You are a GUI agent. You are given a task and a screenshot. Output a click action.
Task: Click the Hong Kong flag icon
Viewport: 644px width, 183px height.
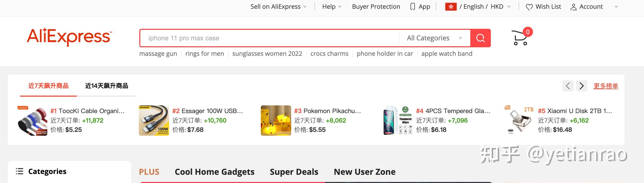tap(451, 6)
